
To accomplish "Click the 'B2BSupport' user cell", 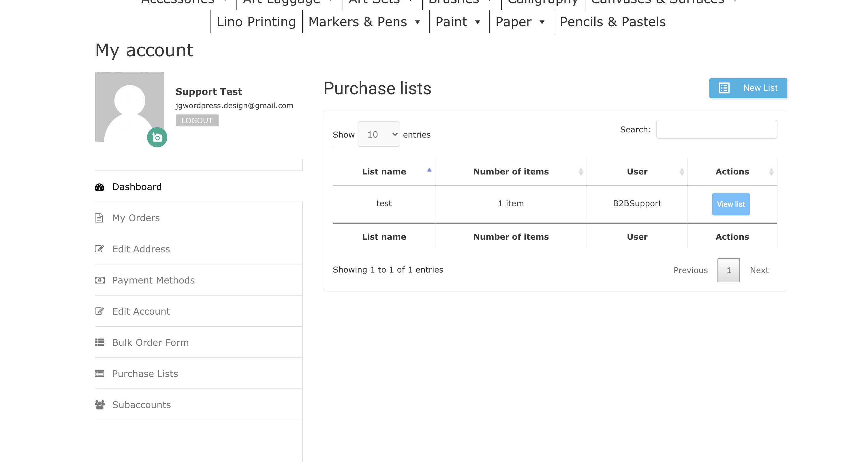I will pos(637,203).
